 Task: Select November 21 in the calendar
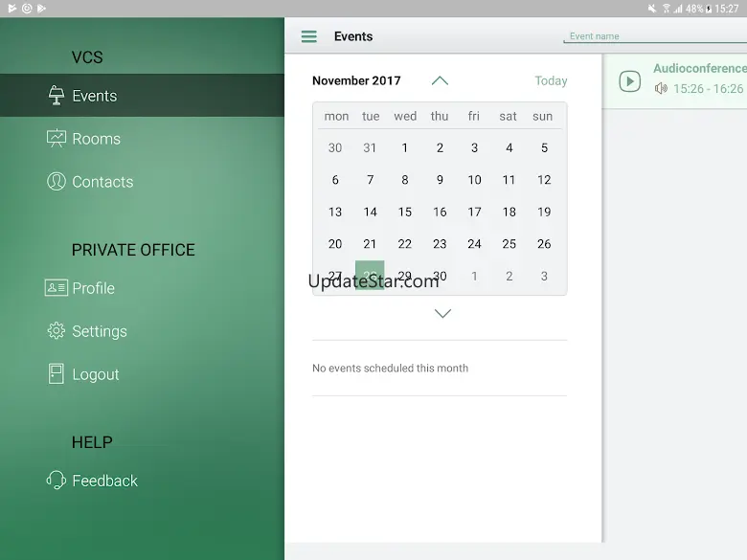point(370,244)
